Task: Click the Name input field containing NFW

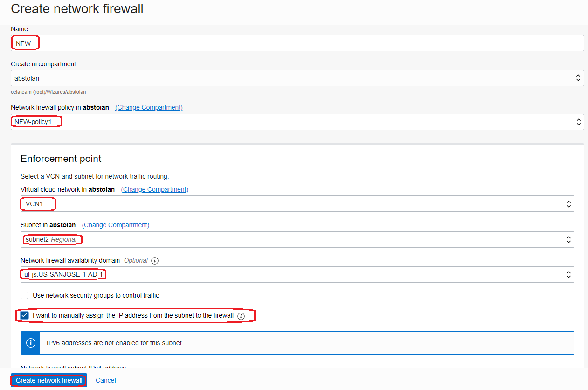Action: (297, 43)
